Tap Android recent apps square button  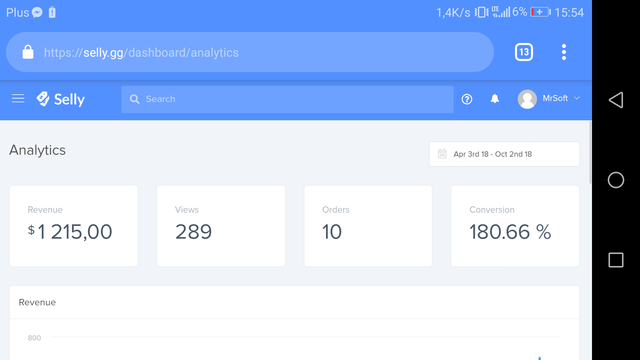pyautogui.click(x=616, y=260)
